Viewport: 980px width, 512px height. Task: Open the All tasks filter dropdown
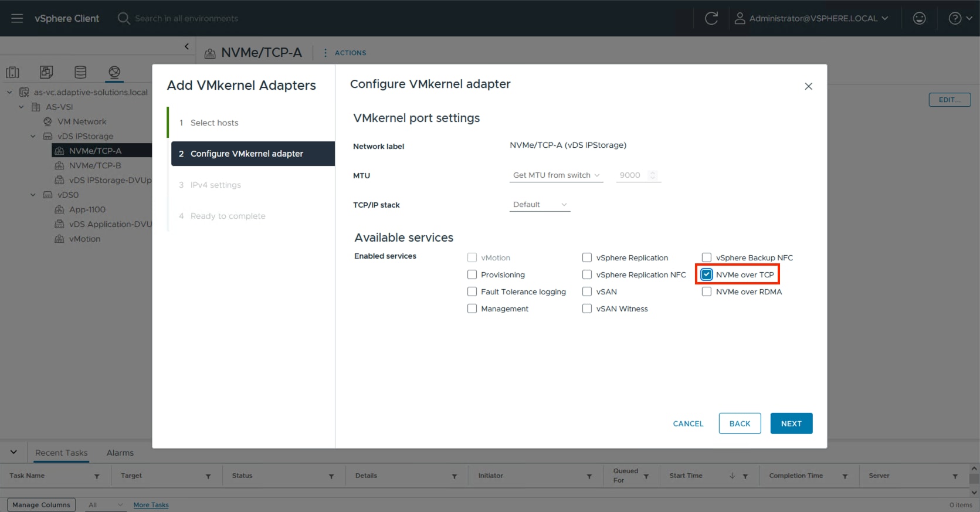coord(106,505)
